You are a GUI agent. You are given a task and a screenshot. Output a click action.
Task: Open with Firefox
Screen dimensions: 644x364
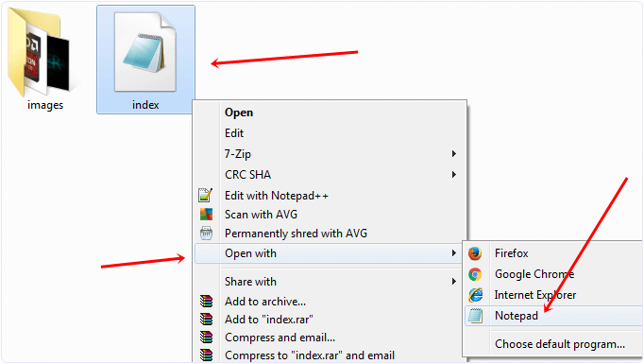(x=512, y=253)
